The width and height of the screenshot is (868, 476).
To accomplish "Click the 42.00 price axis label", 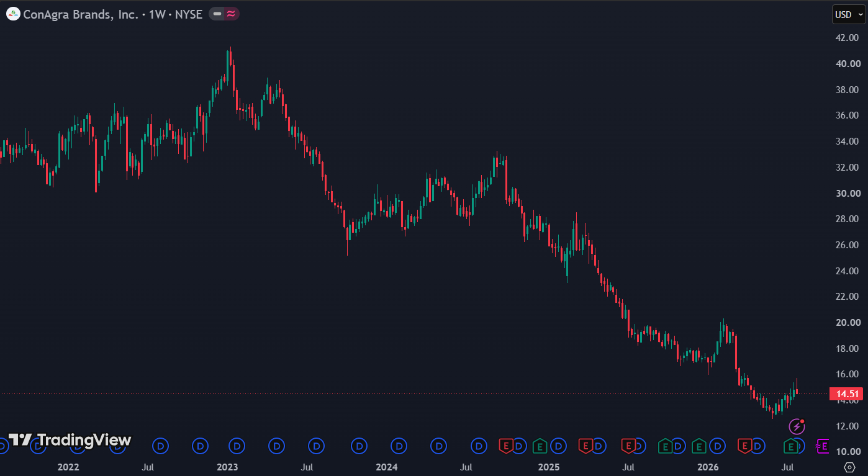I will click(x=848, y=38).
